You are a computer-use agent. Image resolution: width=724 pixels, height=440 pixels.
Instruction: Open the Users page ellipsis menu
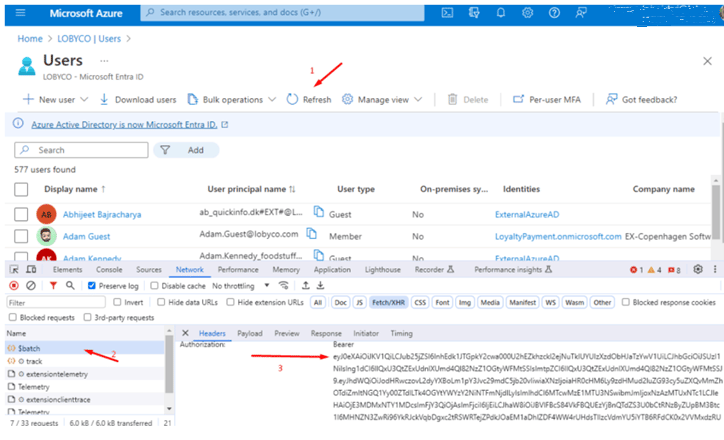(104, 60)
